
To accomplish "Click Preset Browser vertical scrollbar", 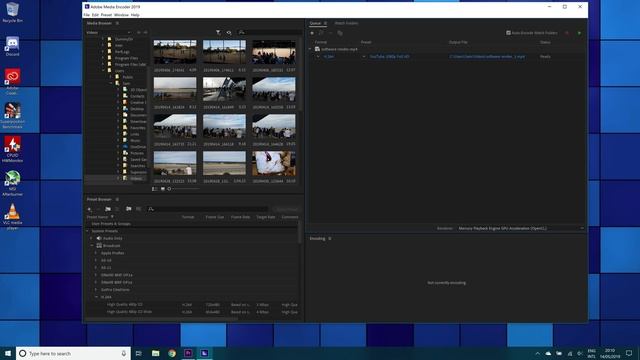I will coord(300,233).
